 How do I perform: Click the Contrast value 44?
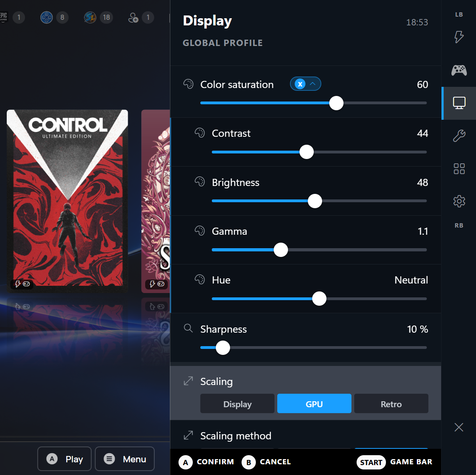(422, 133)
